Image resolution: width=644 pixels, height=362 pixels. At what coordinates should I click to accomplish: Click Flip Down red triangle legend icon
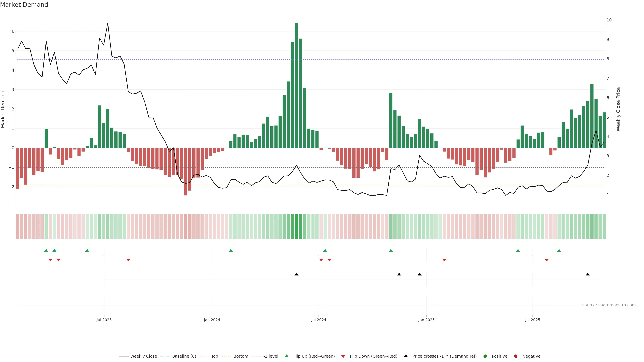pyautogui.click(x=343, y=356)
